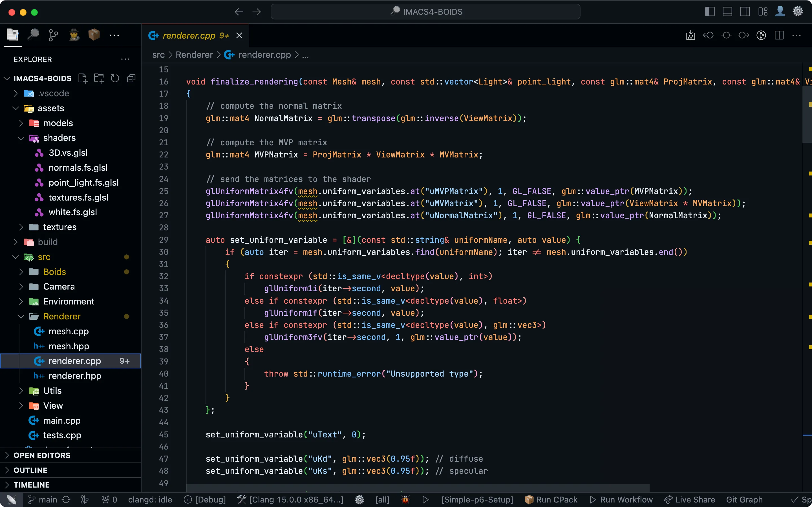Screen dimensions: 812x507
Task: Open mesh.hpp in the file tree
Action: [69, 346]
